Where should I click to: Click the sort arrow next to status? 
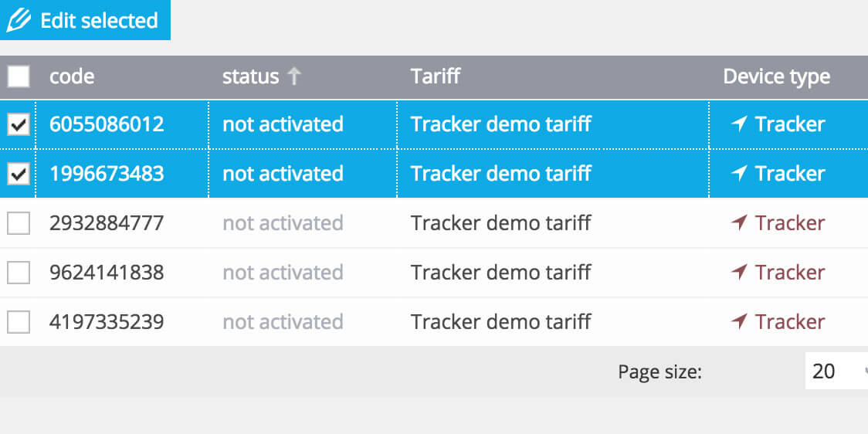[293, 76]
